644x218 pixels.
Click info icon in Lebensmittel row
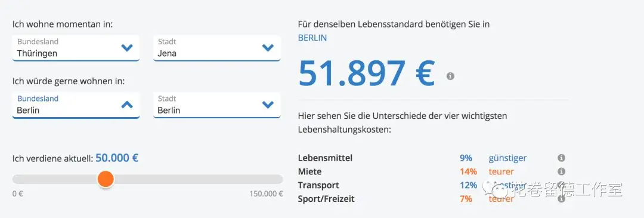click(562, 158)
